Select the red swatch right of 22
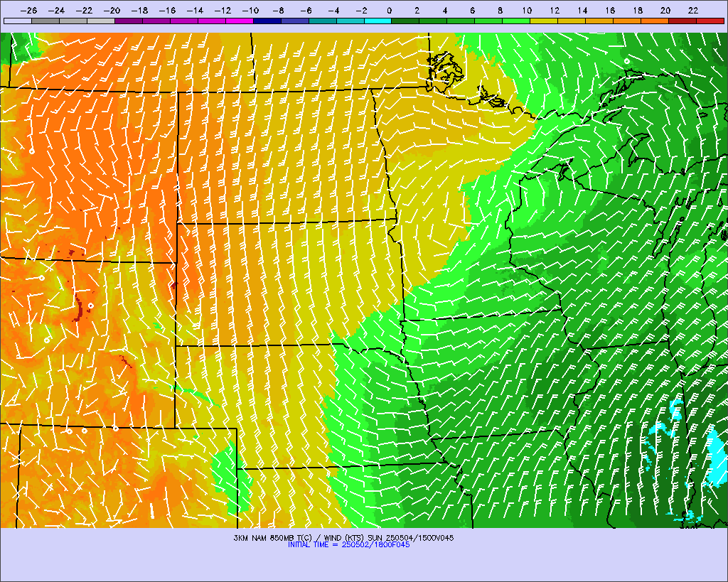The image size is (728, 582). (x=710, y=21)
